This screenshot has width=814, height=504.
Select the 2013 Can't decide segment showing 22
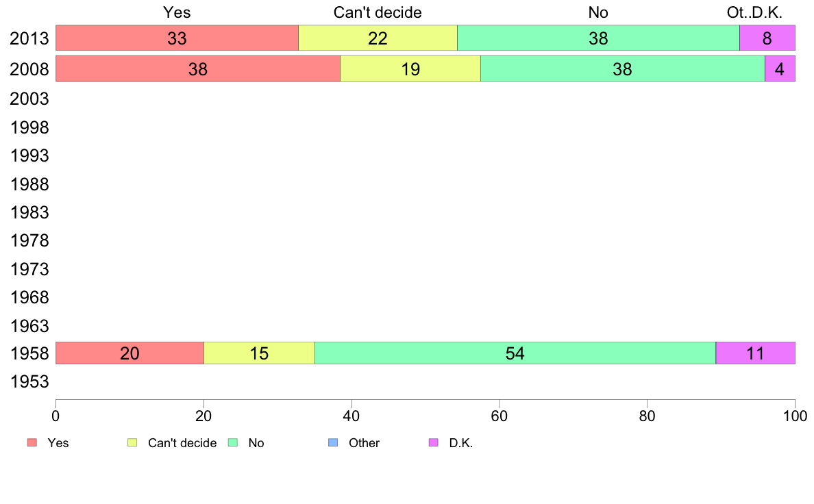[x=378, y=38]
